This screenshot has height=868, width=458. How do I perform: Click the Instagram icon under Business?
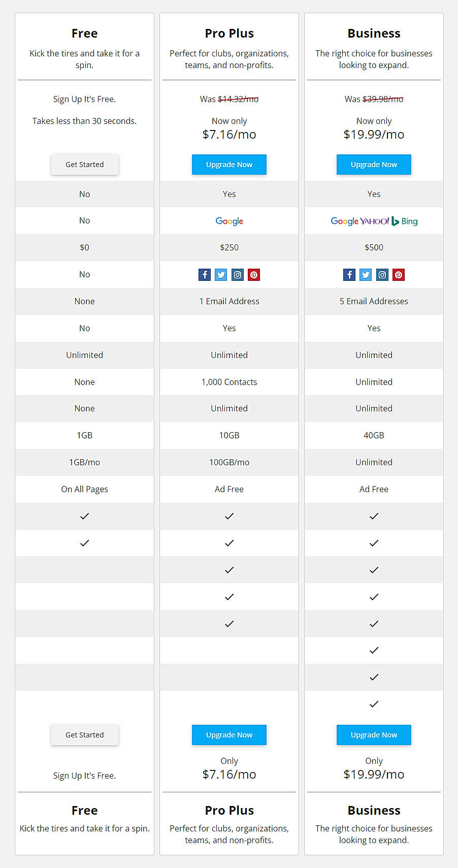(382, 274)
